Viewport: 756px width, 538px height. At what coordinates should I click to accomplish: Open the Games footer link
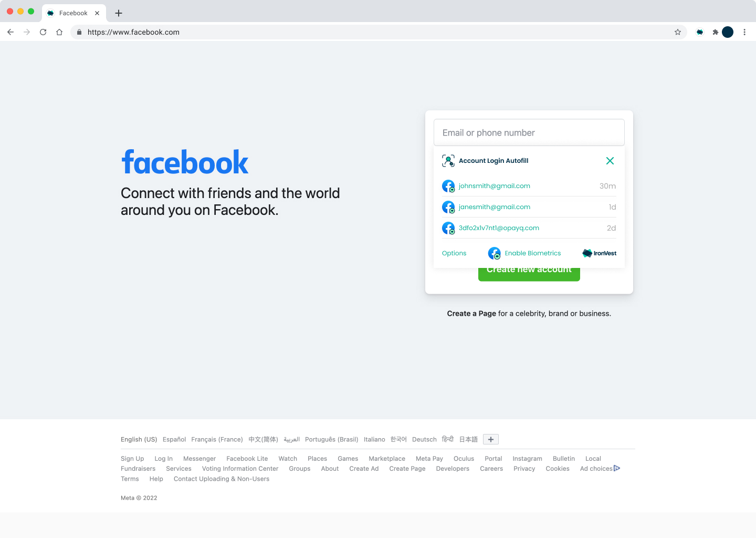coord(348,459)
